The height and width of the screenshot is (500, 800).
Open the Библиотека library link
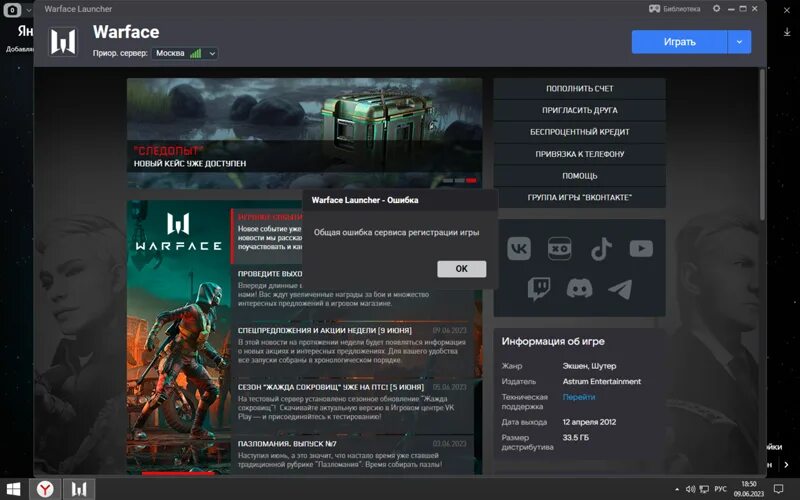[x=674, y=9]
